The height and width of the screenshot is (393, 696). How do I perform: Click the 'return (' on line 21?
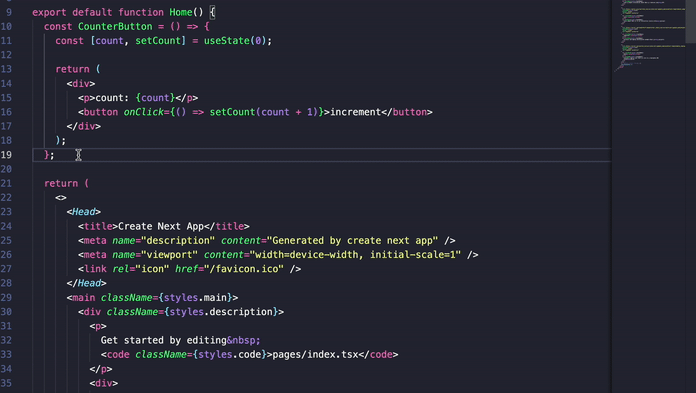point(67,183)
